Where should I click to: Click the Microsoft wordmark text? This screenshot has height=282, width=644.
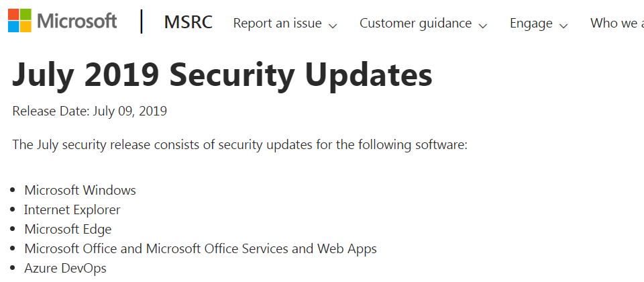(76, 21)
